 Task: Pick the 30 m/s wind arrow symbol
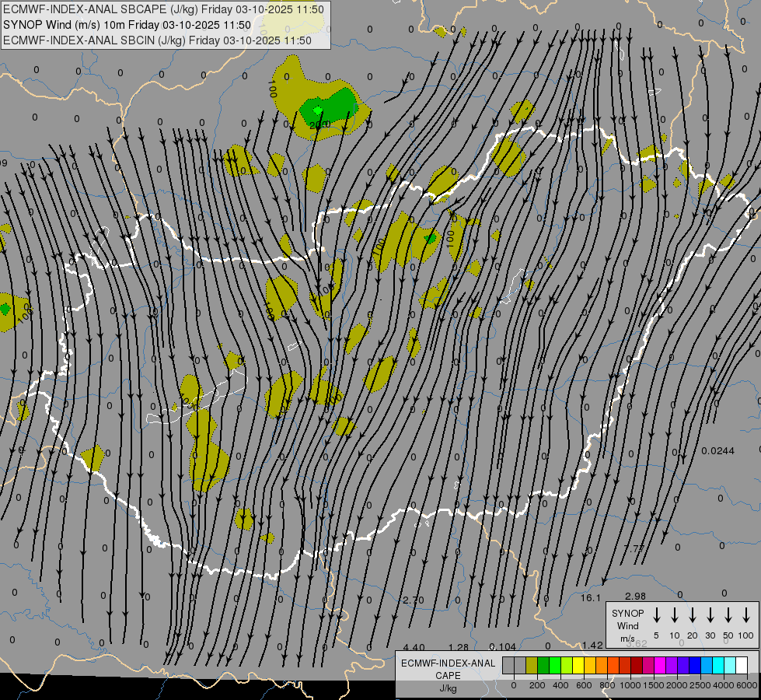(710, 615)
